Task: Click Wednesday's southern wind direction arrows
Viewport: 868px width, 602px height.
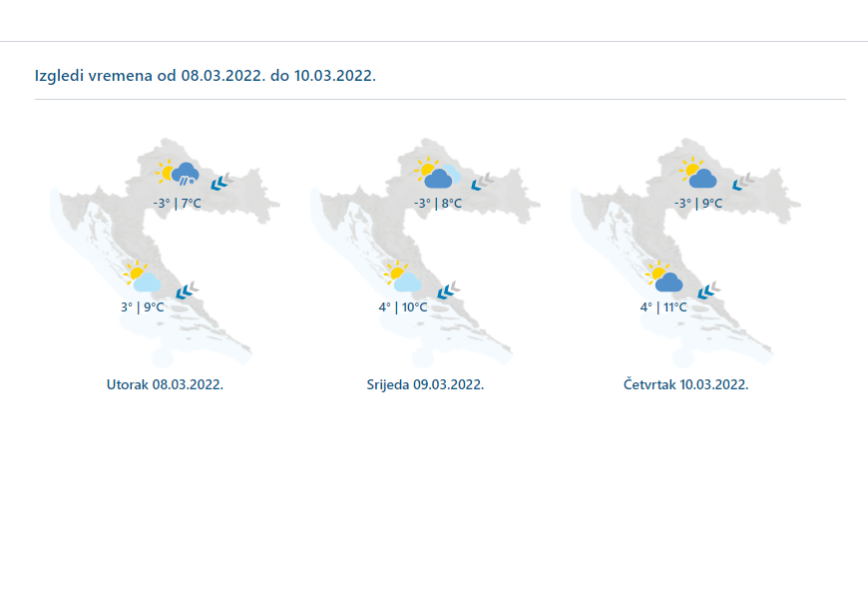Action: click(x=447, y=291)
